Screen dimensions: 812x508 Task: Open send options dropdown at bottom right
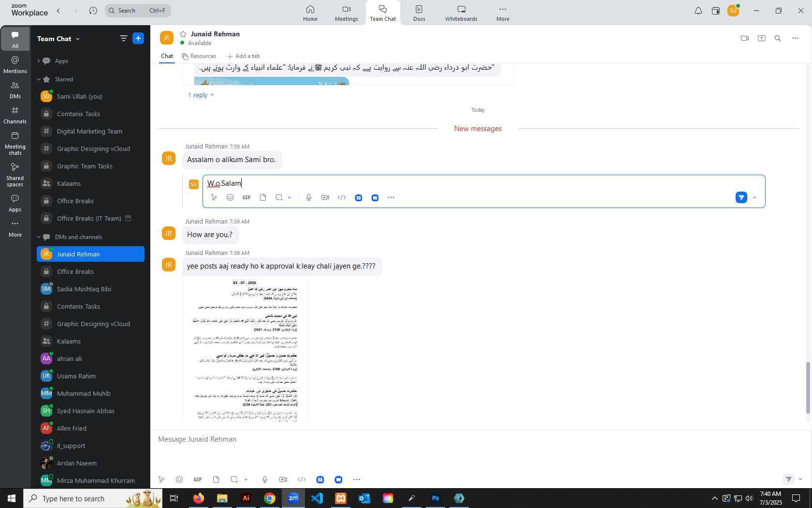click(x=800, y=479)
